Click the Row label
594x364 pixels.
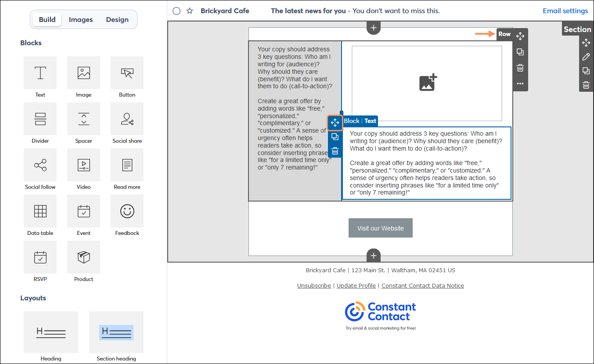click(504, 34)
